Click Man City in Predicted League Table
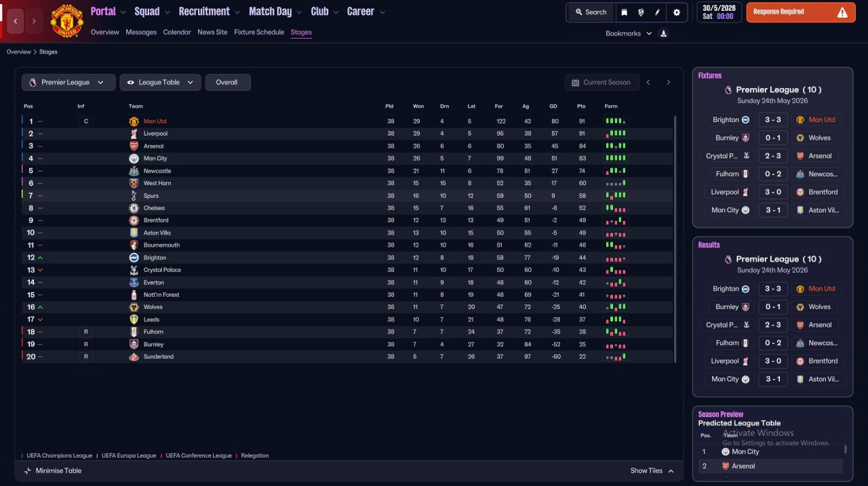 745,451
